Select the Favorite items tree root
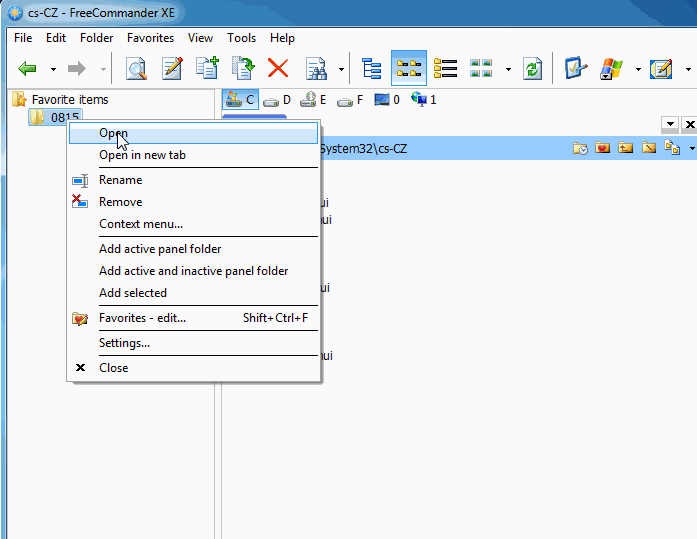 [70, 100]
